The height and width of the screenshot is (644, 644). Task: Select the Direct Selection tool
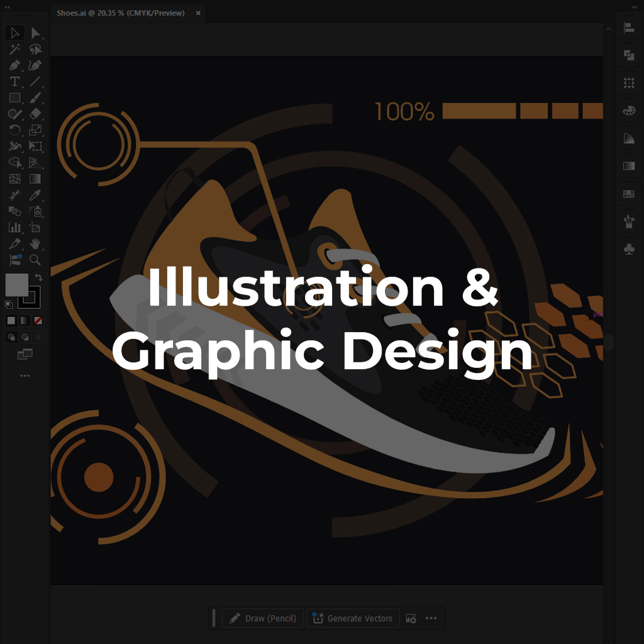coord(36,33)
